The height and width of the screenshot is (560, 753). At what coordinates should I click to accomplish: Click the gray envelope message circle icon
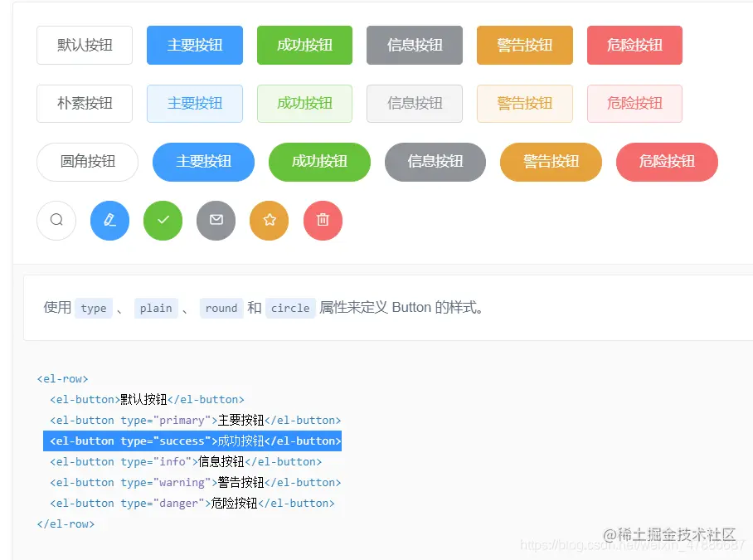point(216,220)
